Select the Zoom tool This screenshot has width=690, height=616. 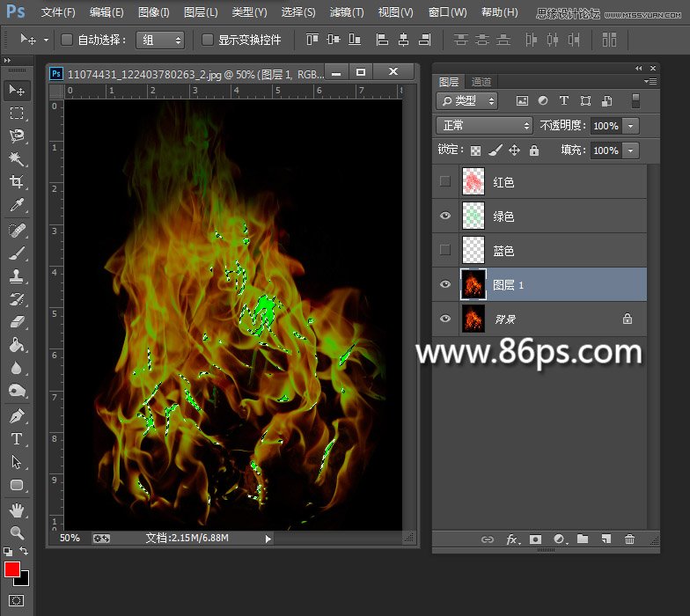16,532
